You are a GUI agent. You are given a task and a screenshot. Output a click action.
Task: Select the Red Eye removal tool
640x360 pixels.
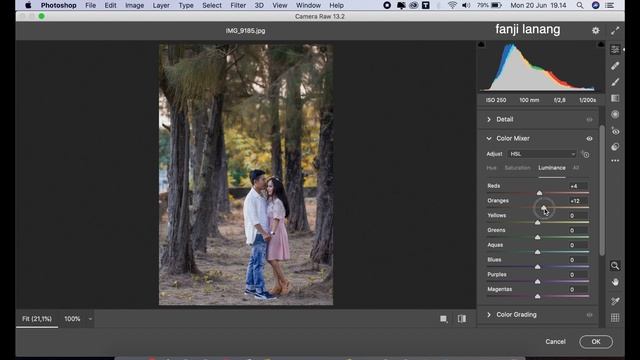[615, 131]
